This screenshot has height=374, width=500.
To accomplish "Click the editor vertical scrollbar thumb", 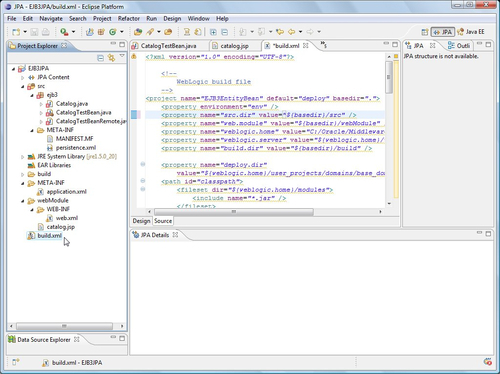I will point(389,77).
